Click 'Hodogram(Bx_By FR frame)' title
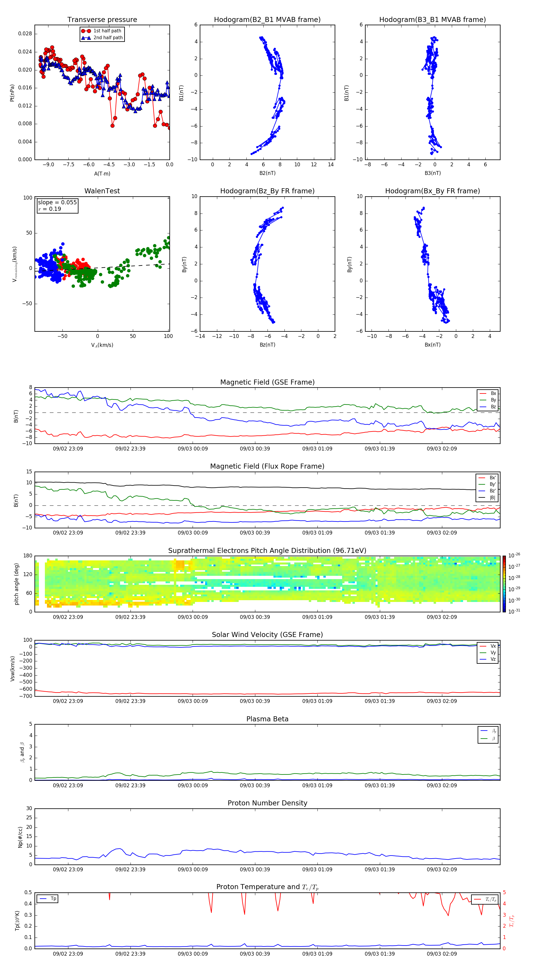Image resolution: width=535 pixels, height=980 pixels. coord(432,191)
